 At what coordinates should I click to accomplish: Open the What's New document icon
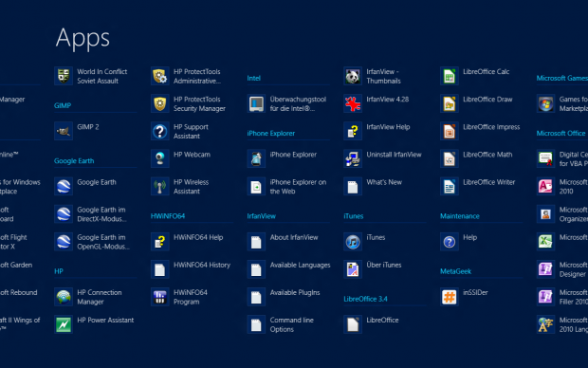[x=353, y=187]
